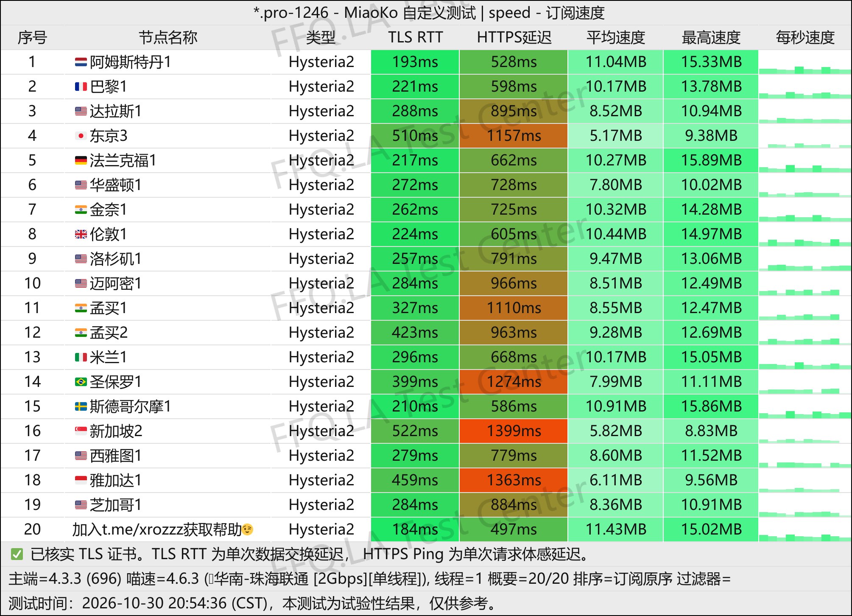The width and height of the screenshot is (852, 616).
Task: Click the 类型 column header
Action: pos(321,38)
